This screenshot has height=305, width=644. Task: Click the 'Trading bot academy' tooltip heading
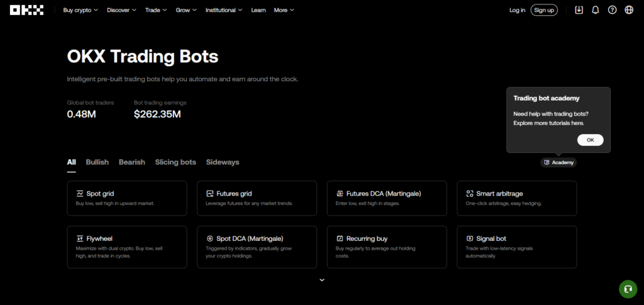547,99
